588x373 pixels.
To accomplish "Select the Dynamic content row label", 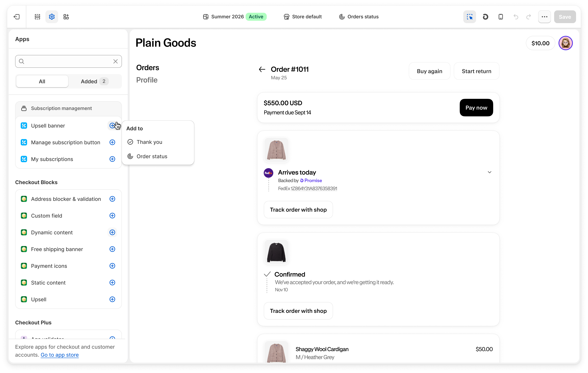I will click(52, 232).
